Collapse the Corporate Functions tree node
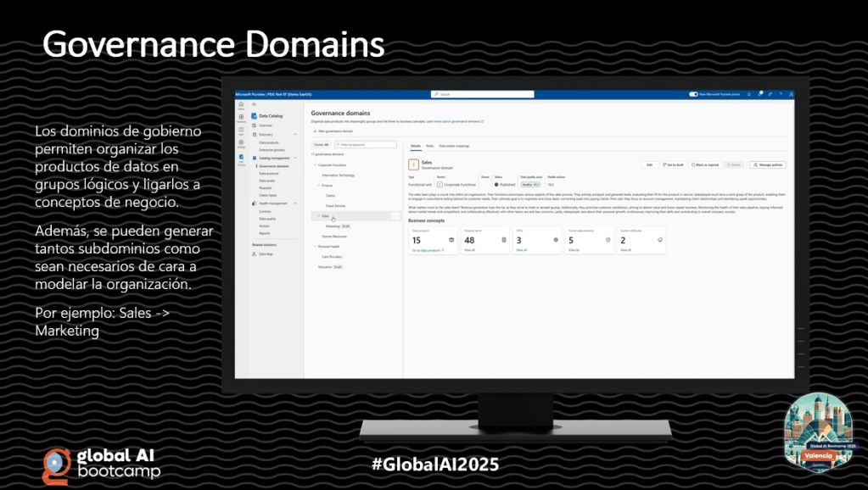 [x=315, y=164]
